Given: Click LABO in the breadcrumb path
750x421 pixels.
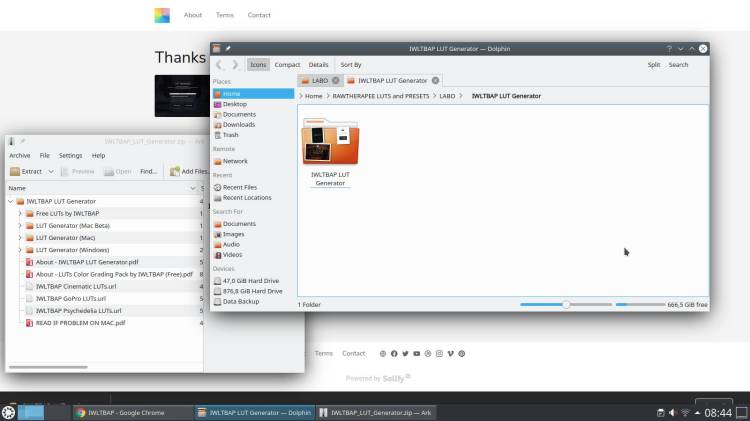Looking at the screenshot, I should 447,96.
